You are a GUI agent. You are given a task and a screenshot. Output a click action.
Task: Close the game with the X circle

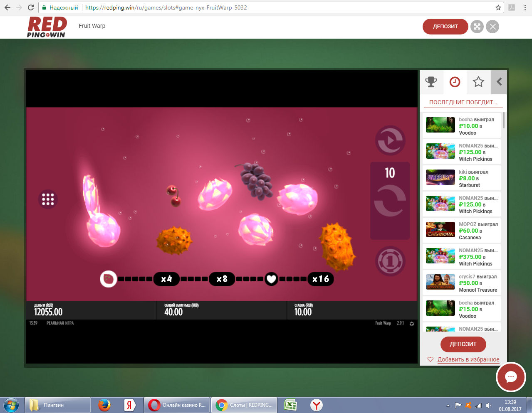(492, 27)
